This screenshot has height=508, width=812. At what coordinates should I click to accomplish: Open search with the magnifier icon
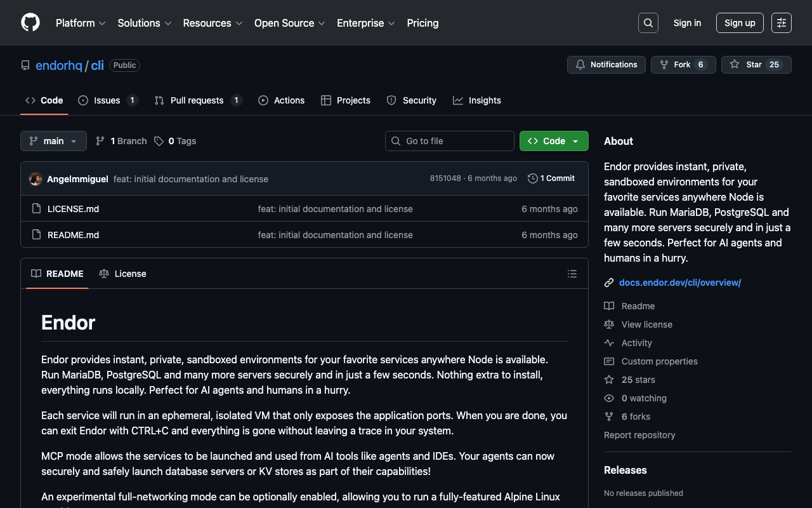pos(648,23)
